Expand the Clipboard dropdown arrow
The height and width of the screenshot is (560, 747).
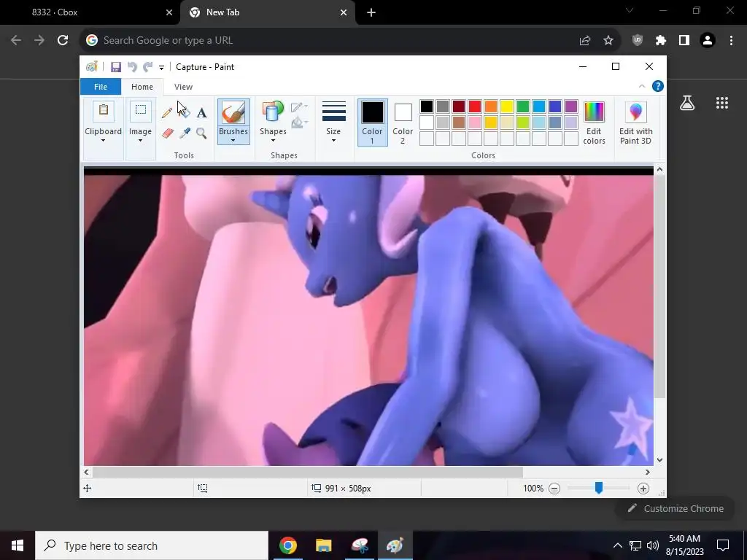click(103, 141)
